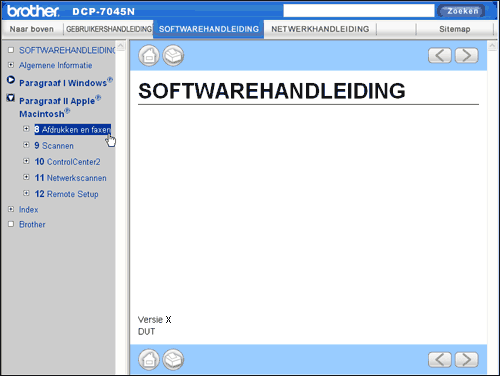
Task: Click the bottom Print icon button
Action: (173, 360)
